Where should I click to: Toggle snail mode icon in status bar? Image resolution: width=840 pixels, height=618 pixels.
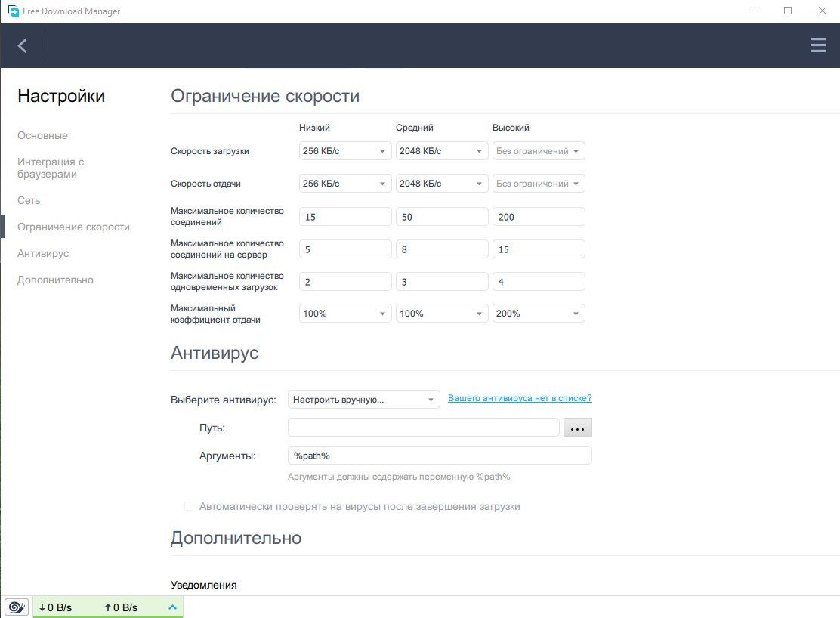coord(16,607)
